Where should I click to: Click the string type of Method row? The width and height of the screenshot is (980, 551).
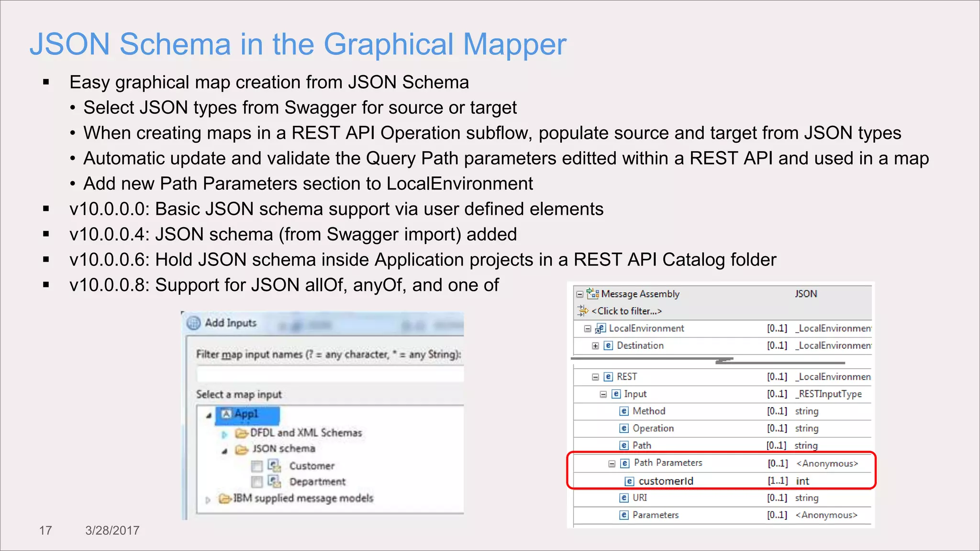807,411
